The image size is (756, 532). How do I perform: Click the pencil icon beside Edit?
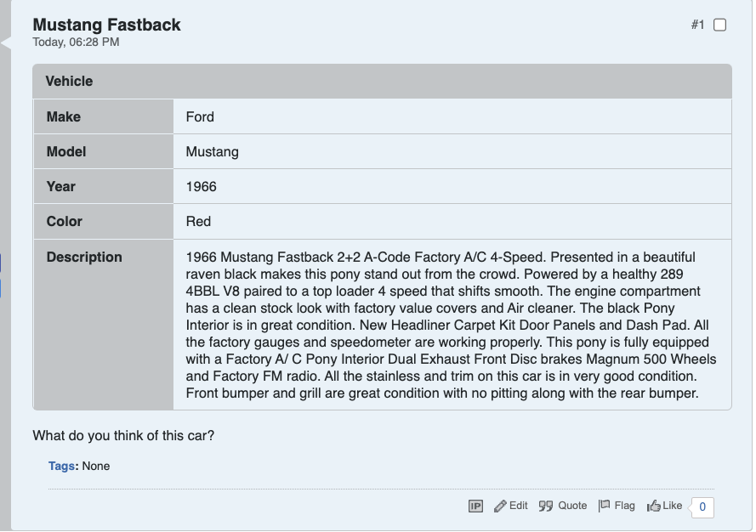coord(500,506)
